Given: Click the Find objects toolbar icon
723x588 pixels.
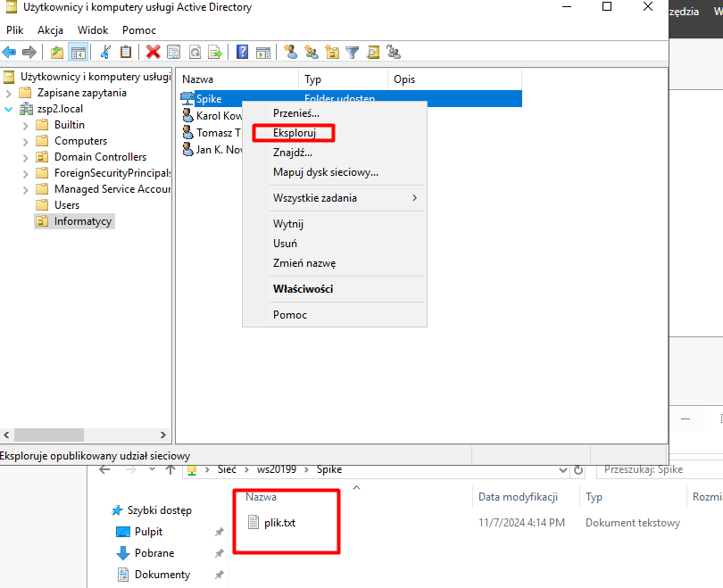Looking at the screenshot, I should click(x=373, y=52).
